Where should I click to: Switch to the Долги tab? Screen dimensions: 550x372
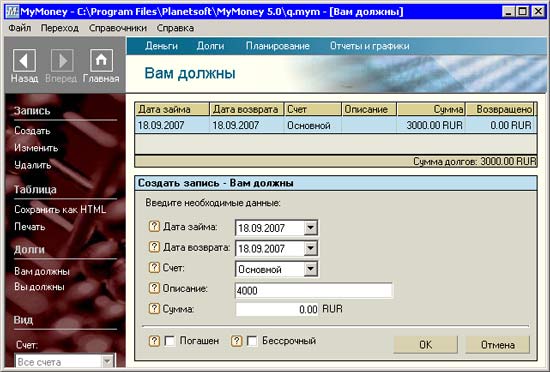210,46
